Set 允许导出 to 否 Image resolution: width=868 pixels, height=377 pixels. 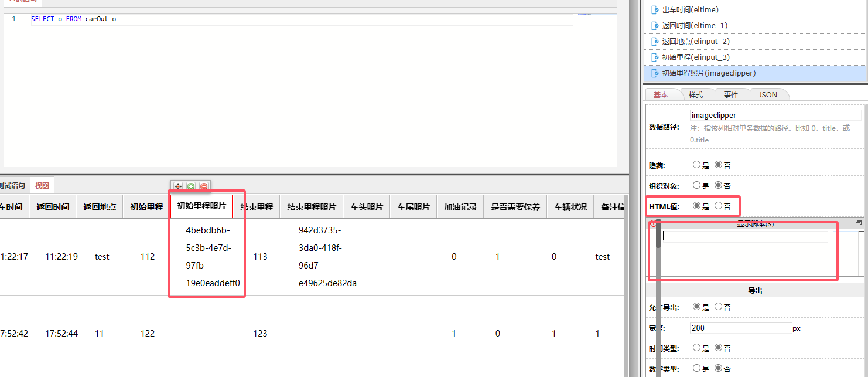pos(719,307)
